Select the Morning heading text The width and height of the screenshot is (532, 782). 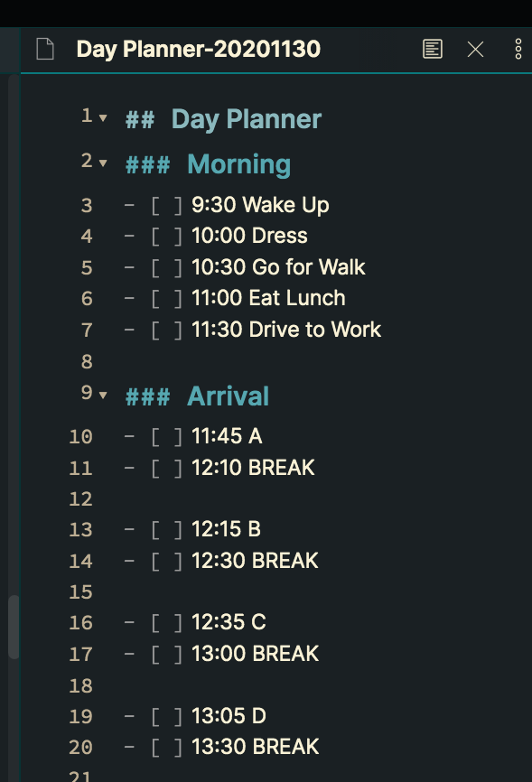pos(238,164)
